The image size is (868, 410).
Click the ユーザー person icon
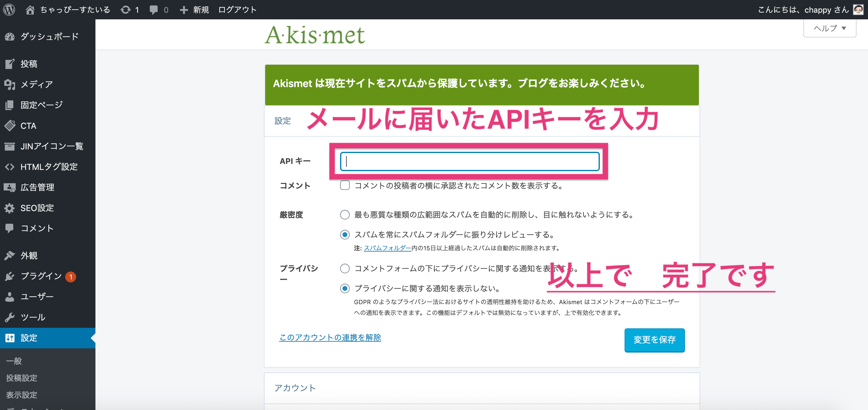point(10,297)
